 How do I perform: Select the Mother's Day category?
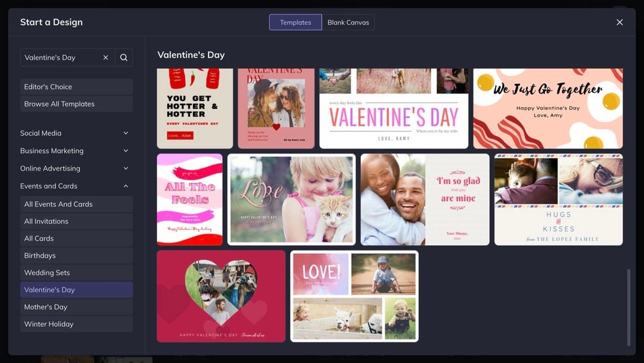pos(76,307)
